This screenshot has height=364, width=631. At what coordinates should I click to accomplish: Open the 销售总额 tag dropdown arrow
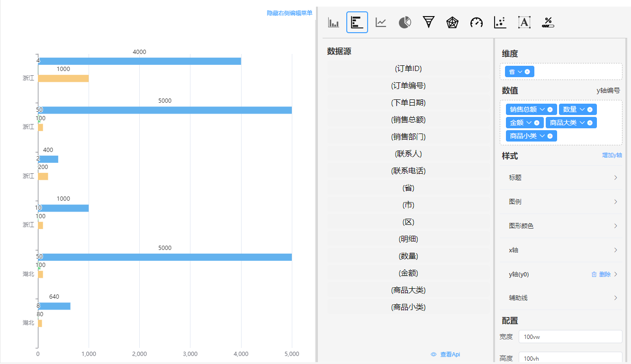click(542, 109)
